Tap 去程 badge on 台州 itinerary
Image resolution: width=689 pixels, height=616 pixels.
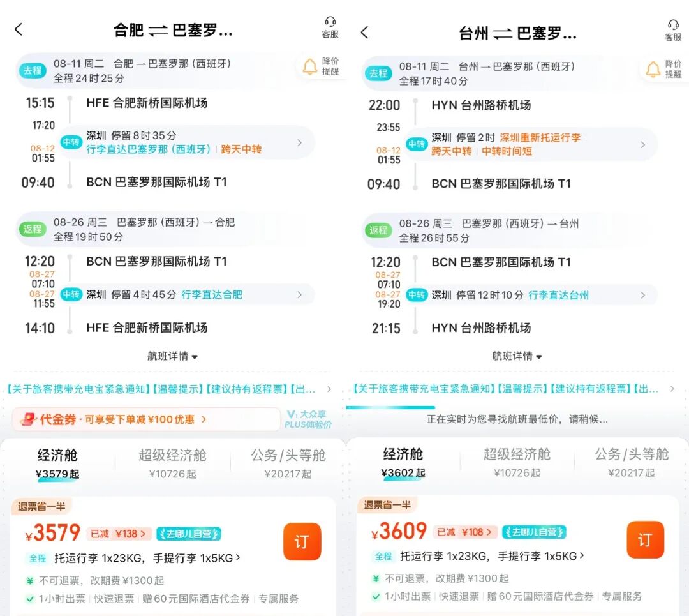[x=378, y=73]
